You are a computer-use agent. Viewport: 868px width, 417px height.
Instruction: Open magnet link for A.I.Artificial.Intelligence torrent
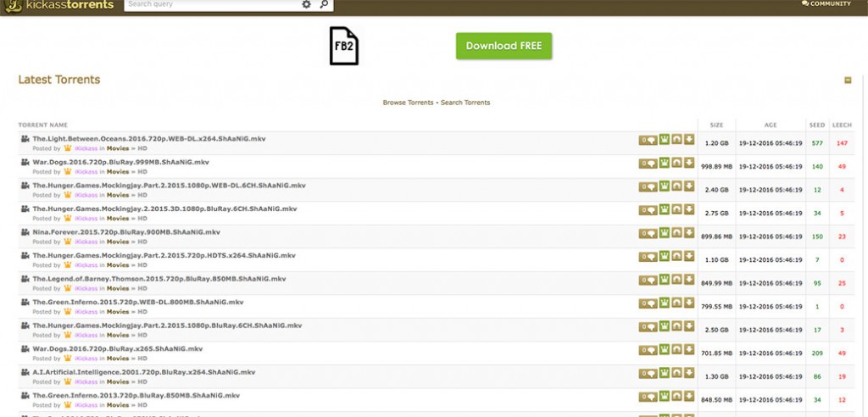click(x=676, y=372)
